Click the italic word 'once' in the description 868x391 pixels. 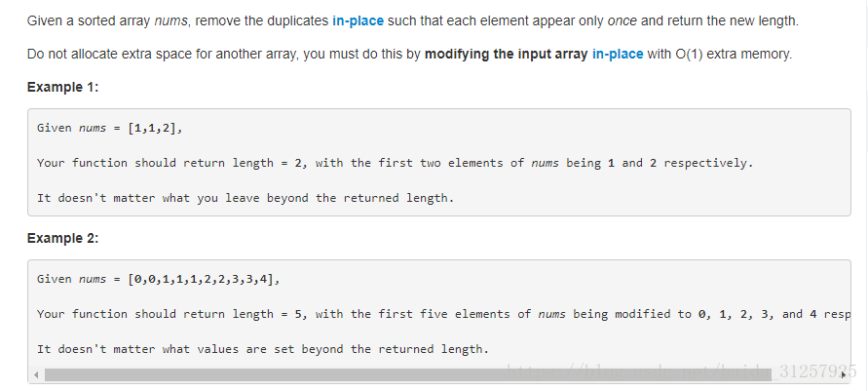[622, 21]
